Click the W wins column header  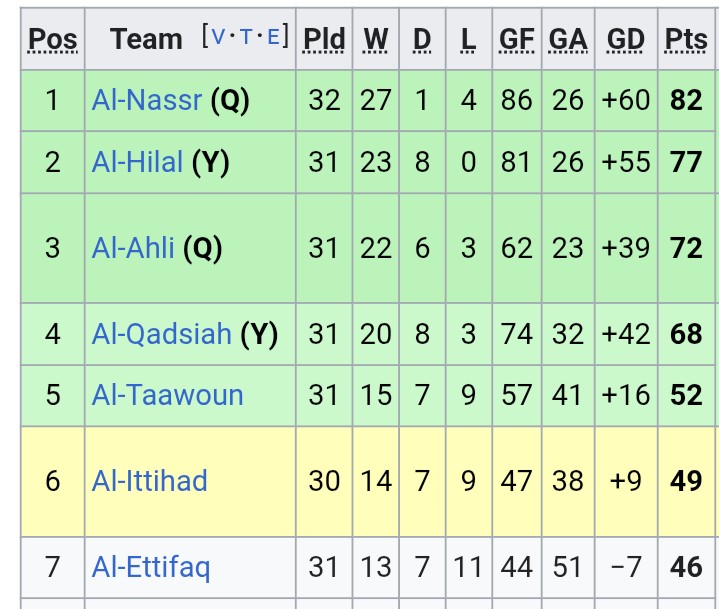point(376,39)
